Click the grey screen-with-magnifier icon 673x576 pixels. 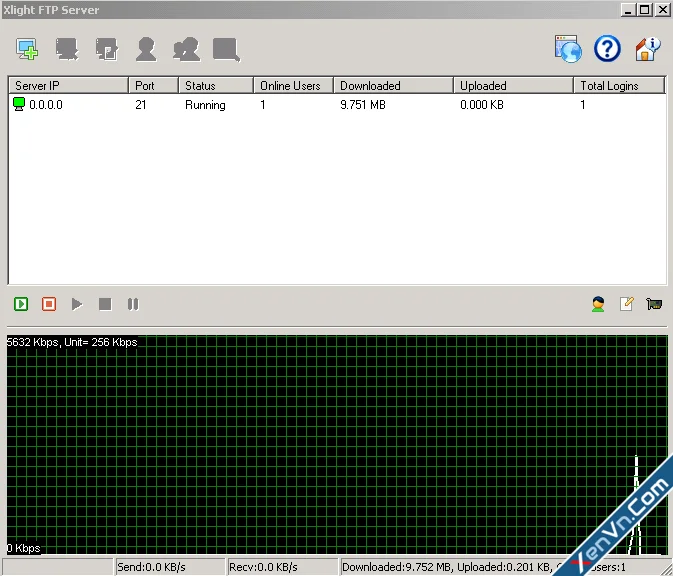tap(226, 50)
